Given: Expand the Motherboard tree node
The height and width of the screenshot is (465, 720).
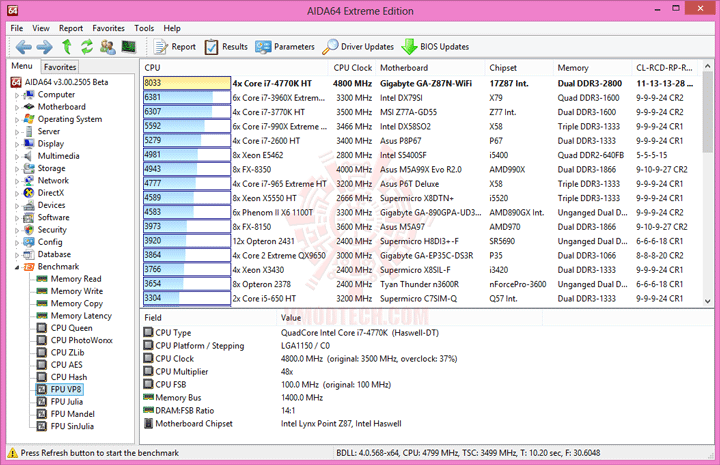Looking at the screenshot, I should tap(17, 107).
